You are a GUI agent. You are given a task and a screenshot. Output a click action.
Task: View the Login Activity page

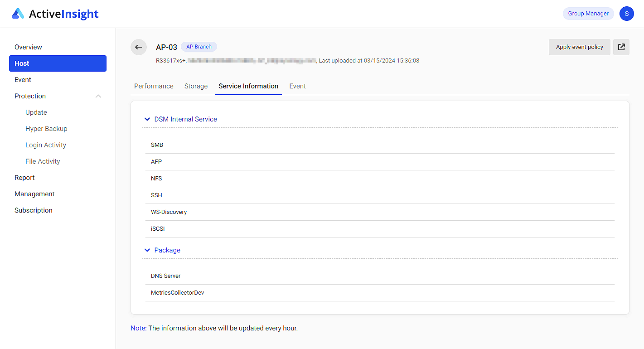pos(46,145)
